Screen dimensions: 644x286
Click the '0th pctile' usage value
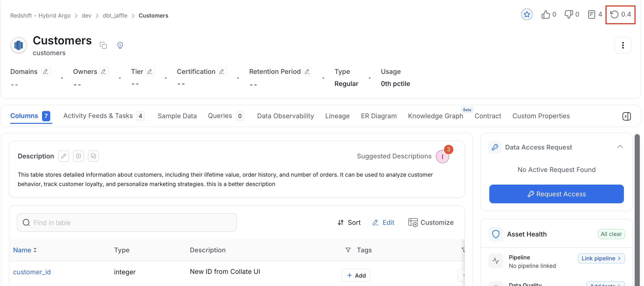tap(395, 84)
